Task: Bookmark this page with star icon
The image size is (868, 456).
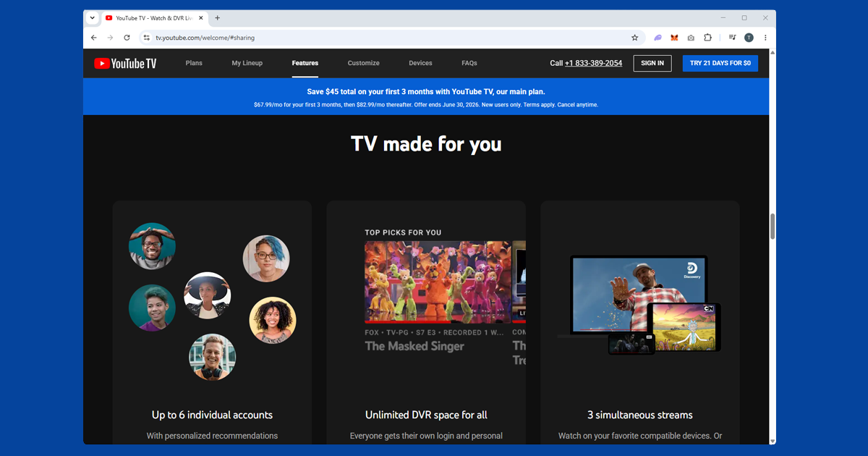Action: coord(635,38)
